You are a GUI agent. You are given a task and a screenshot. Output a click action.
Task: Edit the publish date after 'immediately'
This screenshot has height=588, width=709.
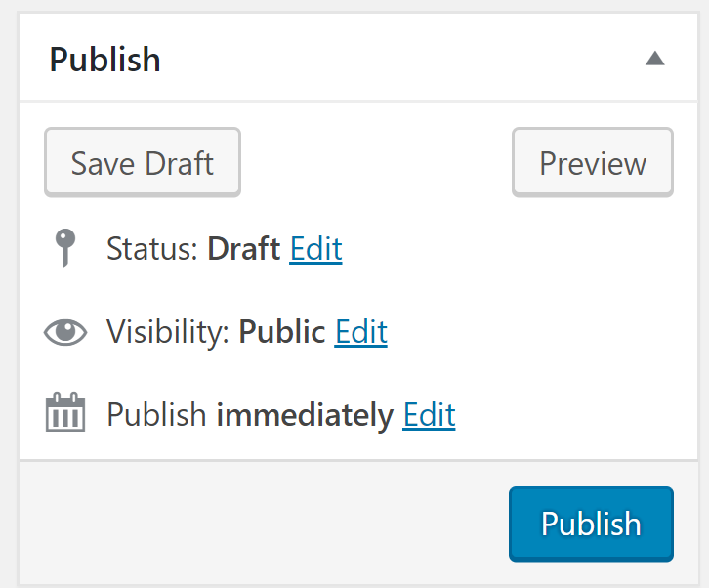point(429,415)
